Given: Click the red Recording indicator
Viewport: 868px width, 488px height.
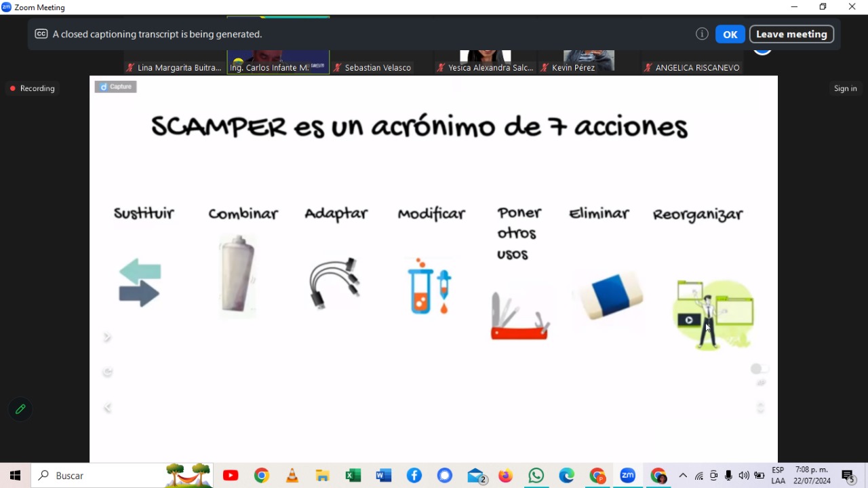Looking at the screenshot, I should 32,88.
